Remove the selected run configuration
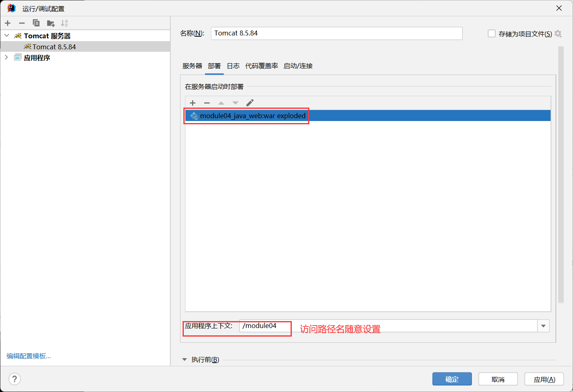573x392 pixels. pyautogui.click(x=22, y=23)
